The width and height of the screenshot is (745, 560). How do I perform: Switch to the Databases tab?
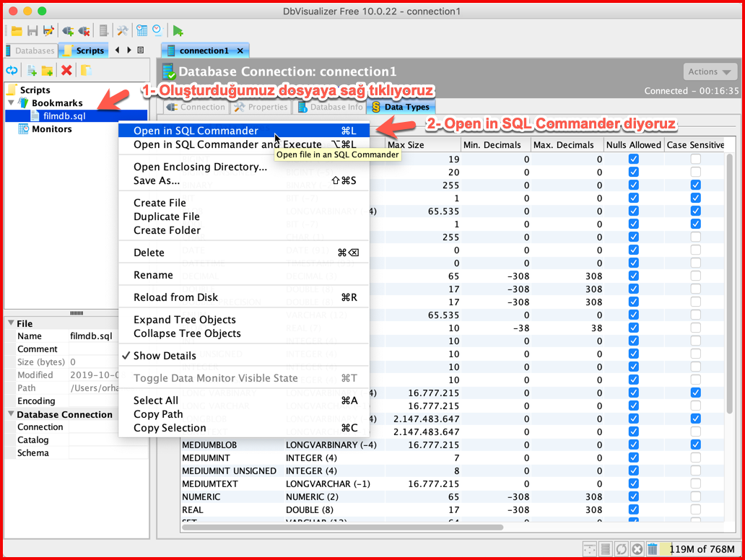point(30,51)
